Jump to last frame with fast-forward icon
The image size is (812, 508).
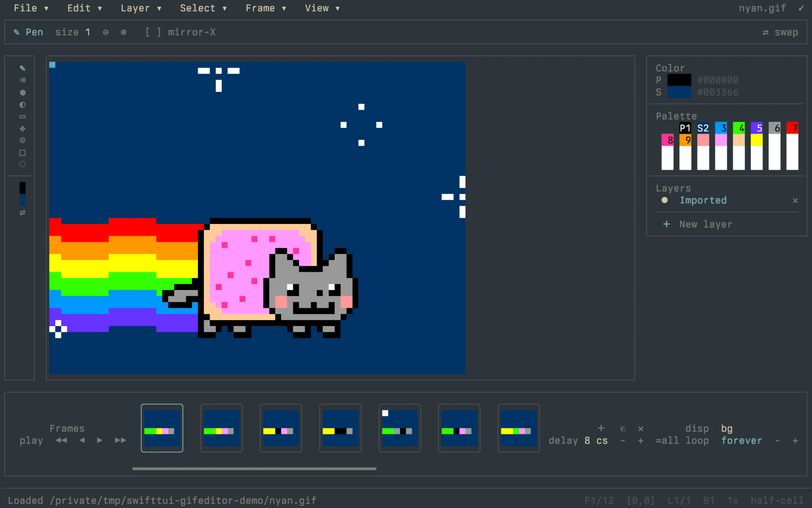pos(120,440)
